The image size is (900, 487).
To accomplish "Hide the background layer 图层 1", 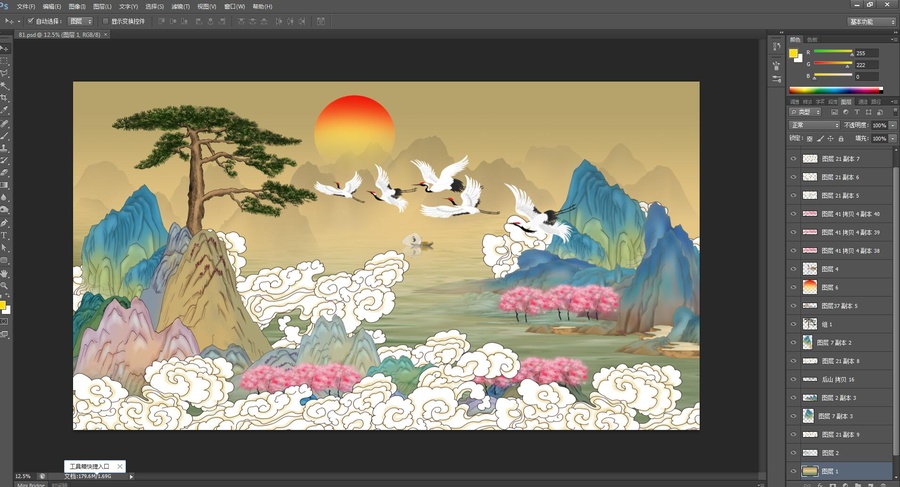I will click(x=794, y=471).
